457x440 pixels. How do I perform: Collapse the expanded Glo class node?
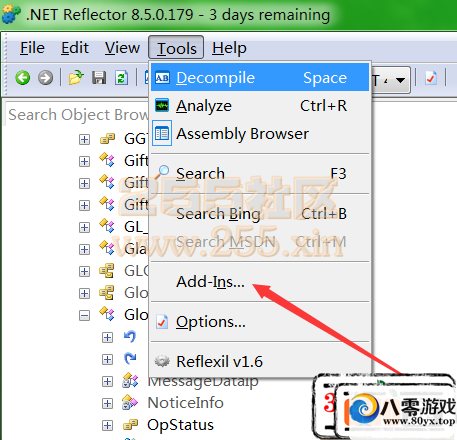click(84, 315)
